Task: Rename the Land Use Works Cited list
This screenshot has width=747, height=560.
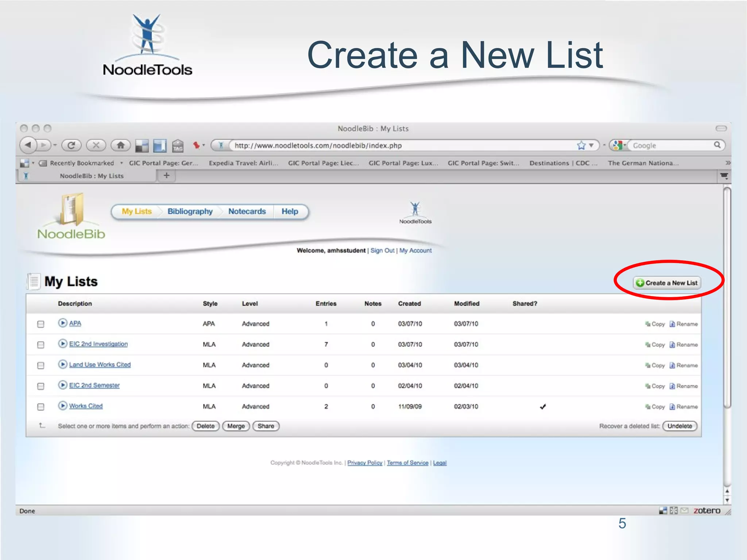Action: tap(684, 365)
